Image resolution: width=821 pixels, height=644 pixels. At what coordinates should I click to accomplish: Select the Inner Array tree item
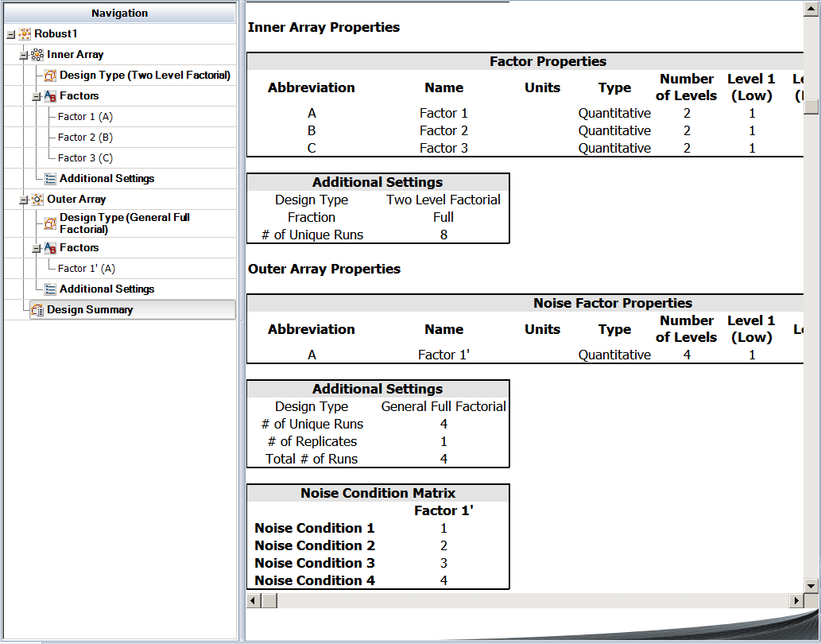(x=76, y=54)
